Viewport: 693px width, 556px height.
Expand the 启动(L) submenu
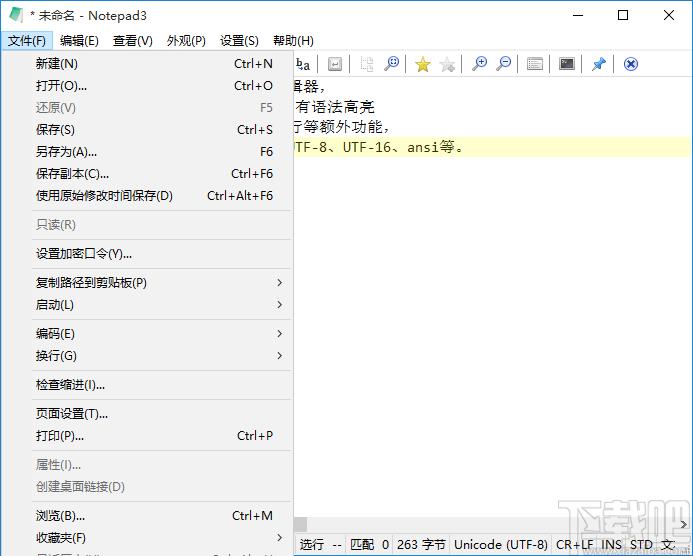click(x=147, y=305)
